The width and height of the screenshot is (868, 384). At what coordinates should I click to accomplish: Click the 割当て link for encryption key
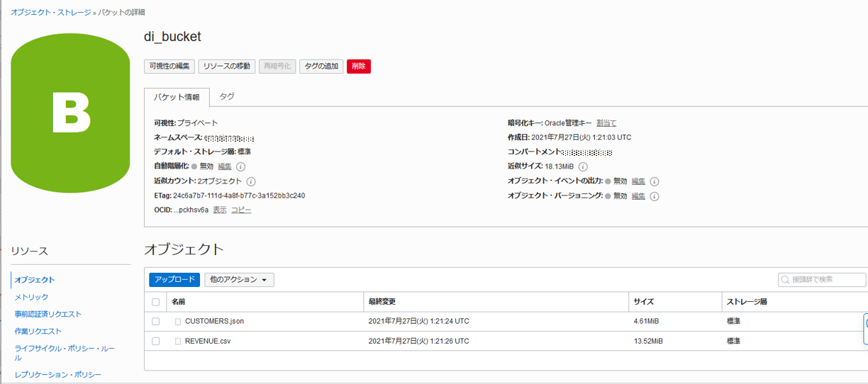(606, 123)
